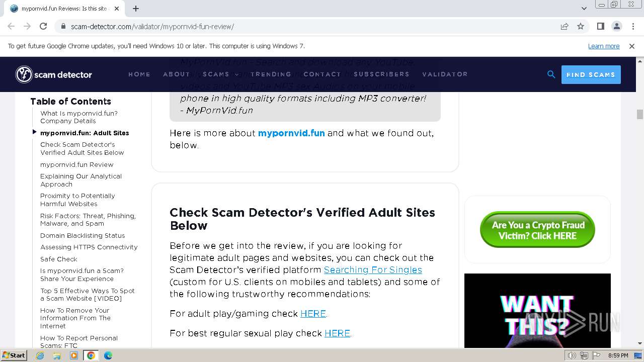644x362 pixels.
Task: Click the Crypto Fraud Victim green button
Action: pyautogui.click(x=537, y=230)
